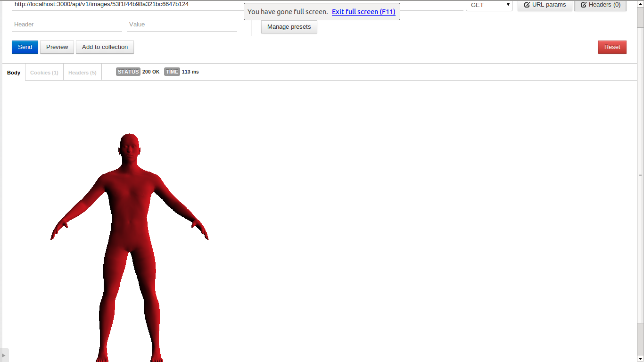This screenshot has height=362, width=644.
Task: Switch to the Cookies (1) tab
Action: (x=44, y=73)
